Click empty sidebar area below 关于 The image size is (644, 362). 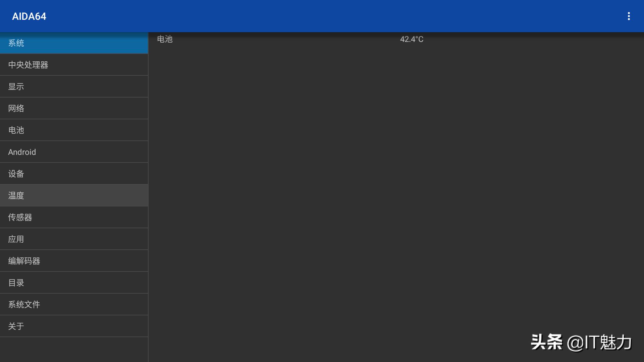coord(74,350)
